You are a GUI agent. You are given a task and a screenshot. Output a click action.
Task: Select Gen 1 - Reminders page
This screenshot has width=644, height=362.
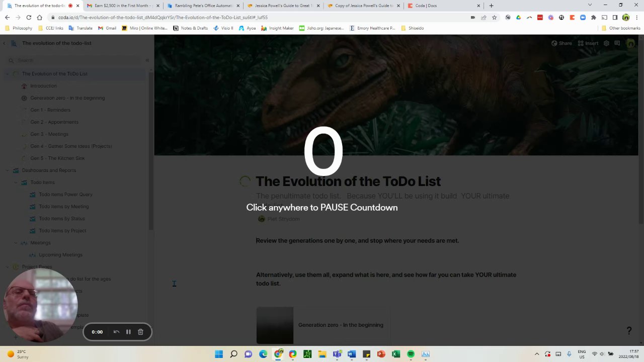[50, 110]
